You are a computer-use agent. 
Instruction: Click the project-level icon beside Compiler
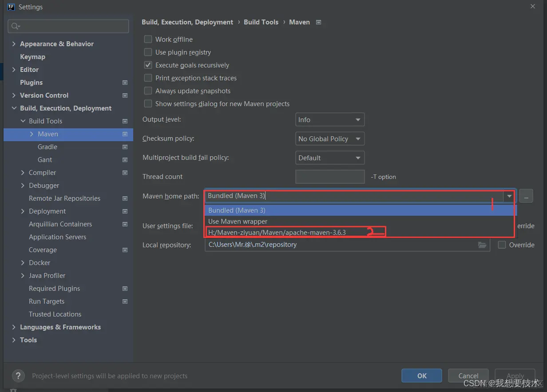(125, 173)
